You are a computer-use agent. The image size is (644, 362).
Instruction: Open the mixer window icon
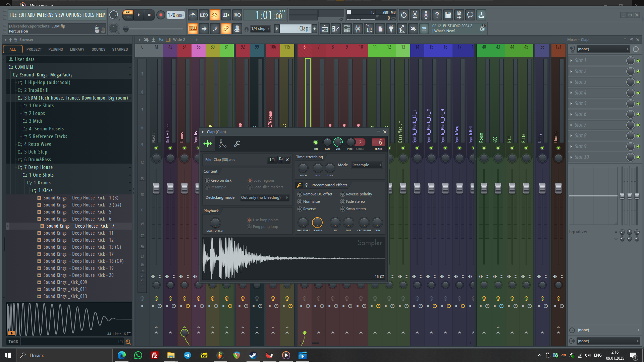coord(358,29)
